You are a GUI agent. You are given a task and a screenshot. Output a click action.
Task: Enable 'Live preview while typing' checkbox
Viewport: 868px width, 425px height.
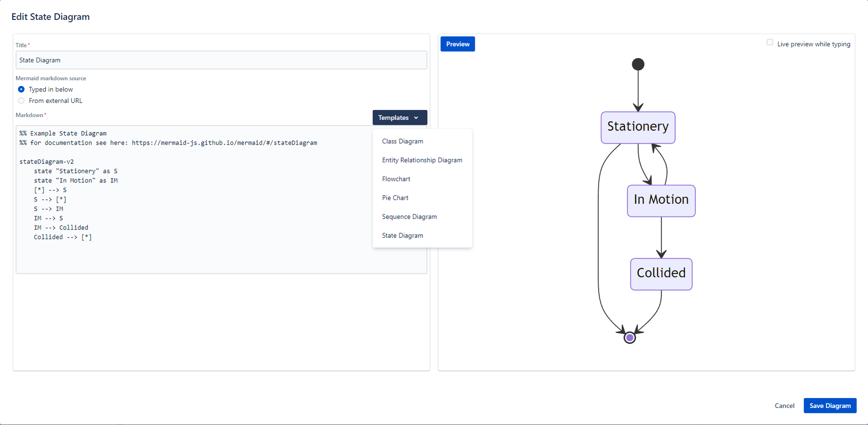pyautogui.click(x=770, y=42)
